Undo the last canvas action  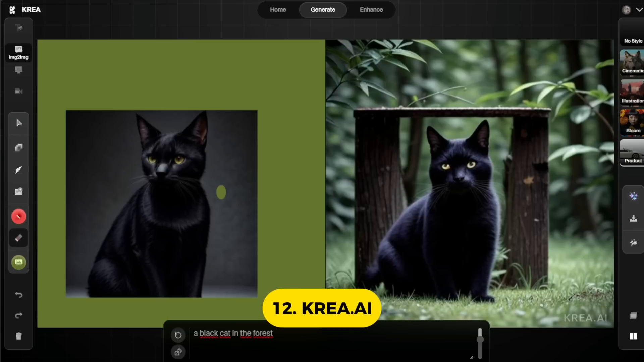coord(19,295)
